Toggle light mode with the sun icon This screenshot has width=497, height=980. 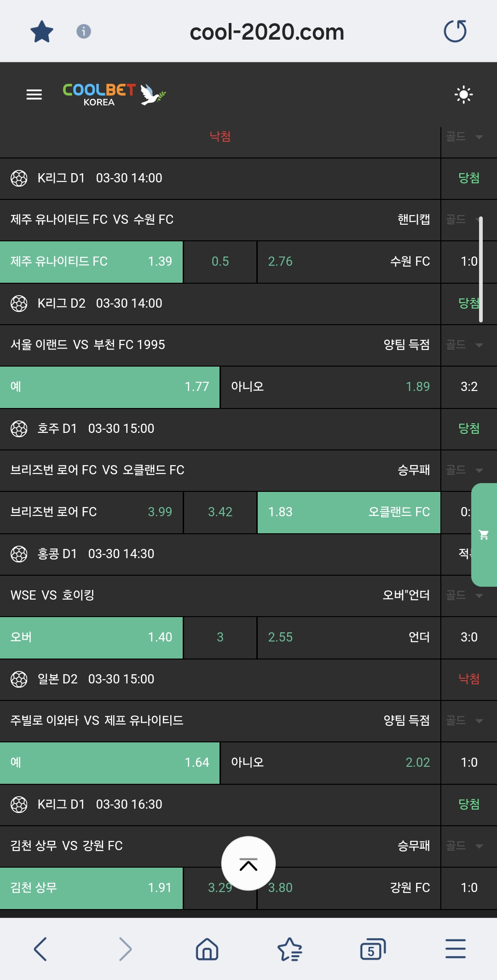pos(463,95)
